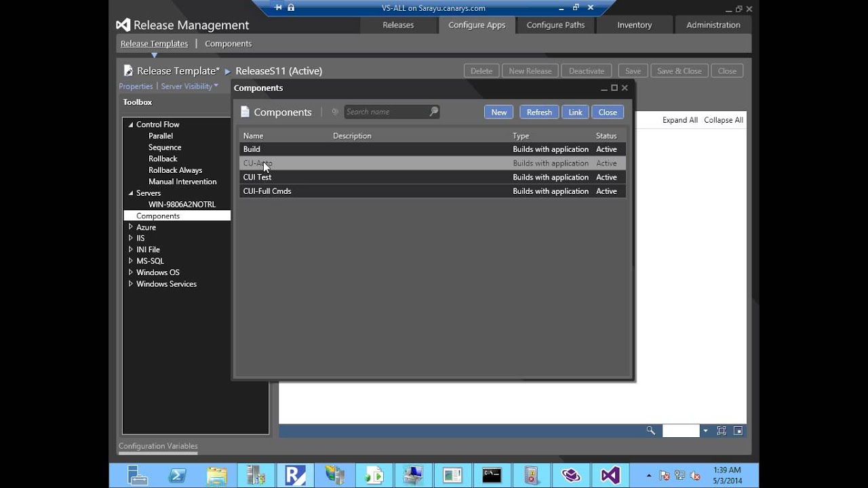Image resolution: width=868 pixels, height=488 pixels.
Task: Switch to the Administration tab
Action: (x=713, y=25)
